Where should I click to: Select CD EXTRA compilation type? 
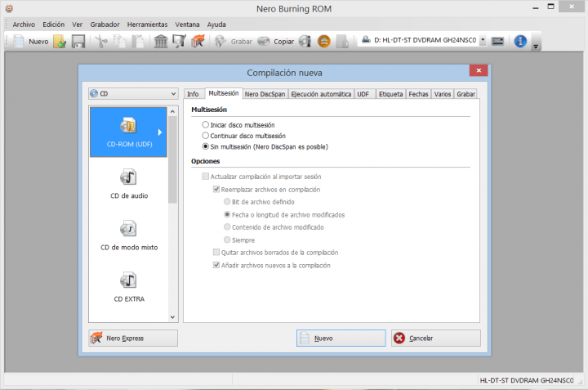(129, 287)
